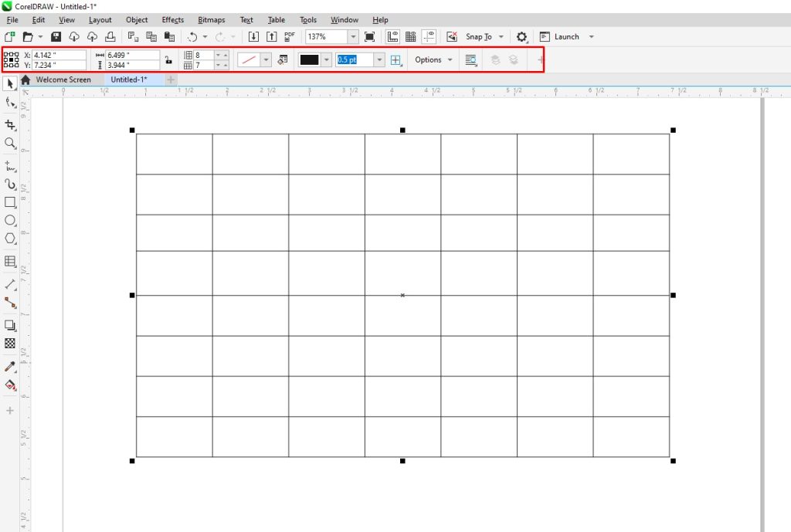Select the Crop tool
791x532 pixels.
(x=11, y=124)
